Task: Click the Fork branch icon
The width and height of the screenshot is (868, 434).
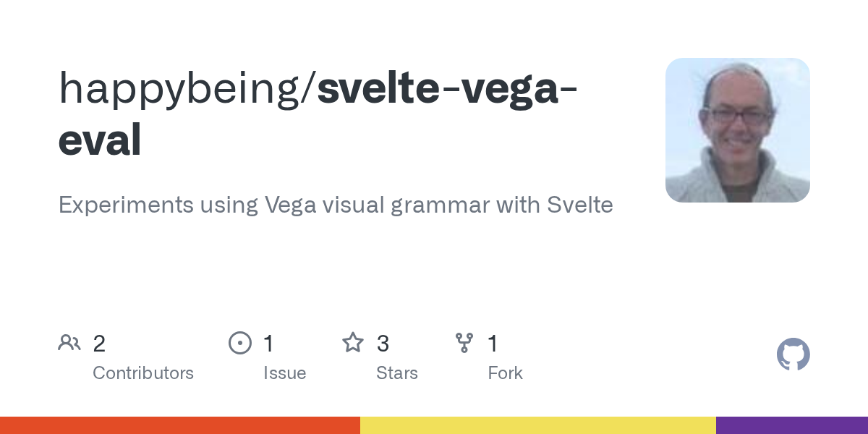Action: click(464, 342)
